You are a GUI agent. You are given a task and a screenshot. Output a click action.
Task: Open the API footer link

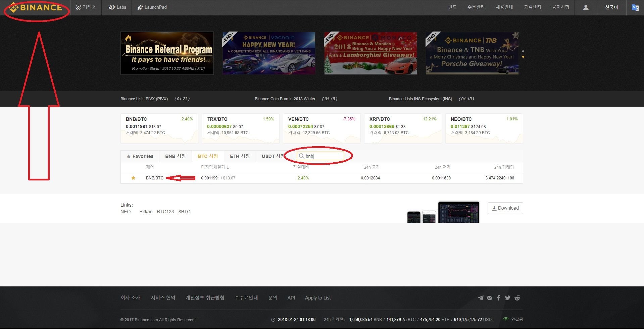point(291,298)
